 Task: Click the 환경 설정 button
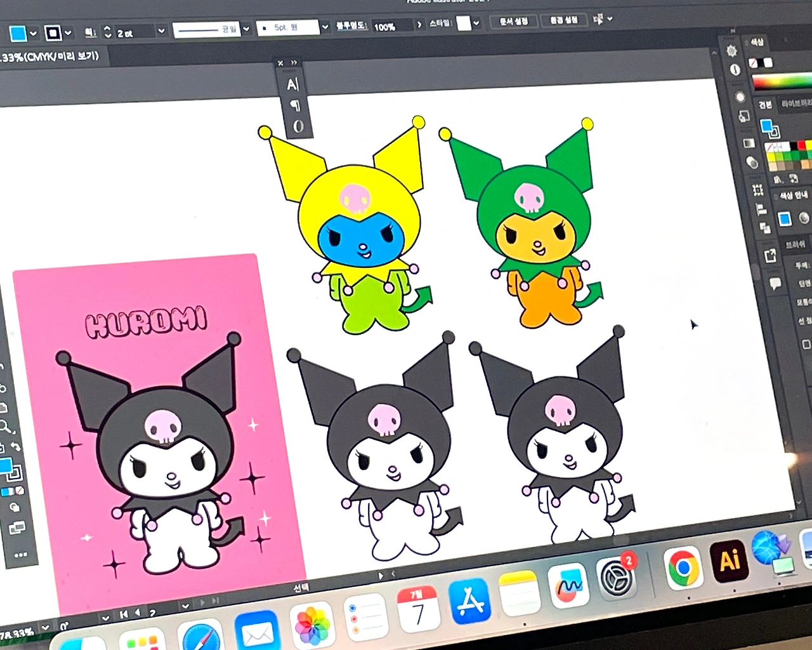565,20
